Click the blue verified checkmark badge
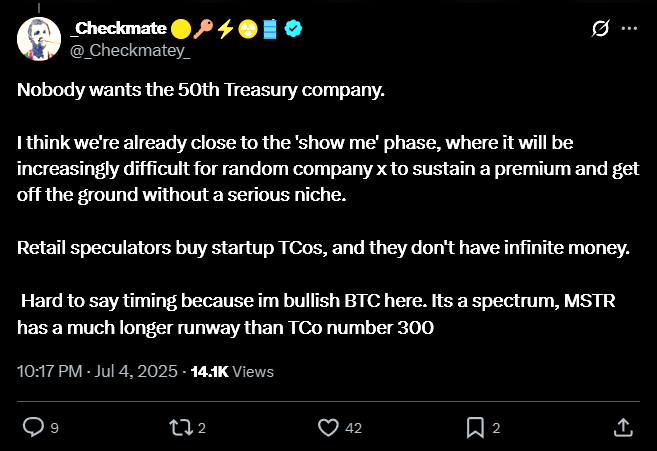Viewport: 657px width, 451px height. click(x=293, y=29)
